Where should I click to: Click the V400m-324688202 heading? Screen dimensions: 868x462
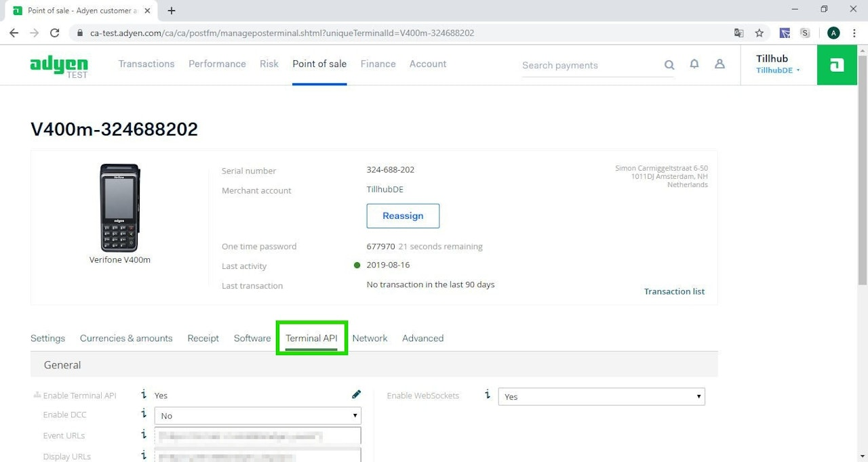pos(114,129)
